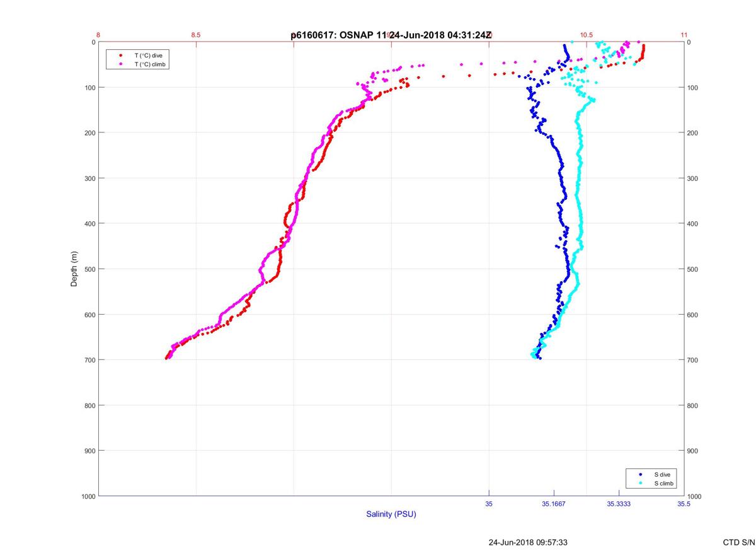Click the left-axis '300' depth tick label
Viewport: 756px width, 558px height.
[89, 178]
